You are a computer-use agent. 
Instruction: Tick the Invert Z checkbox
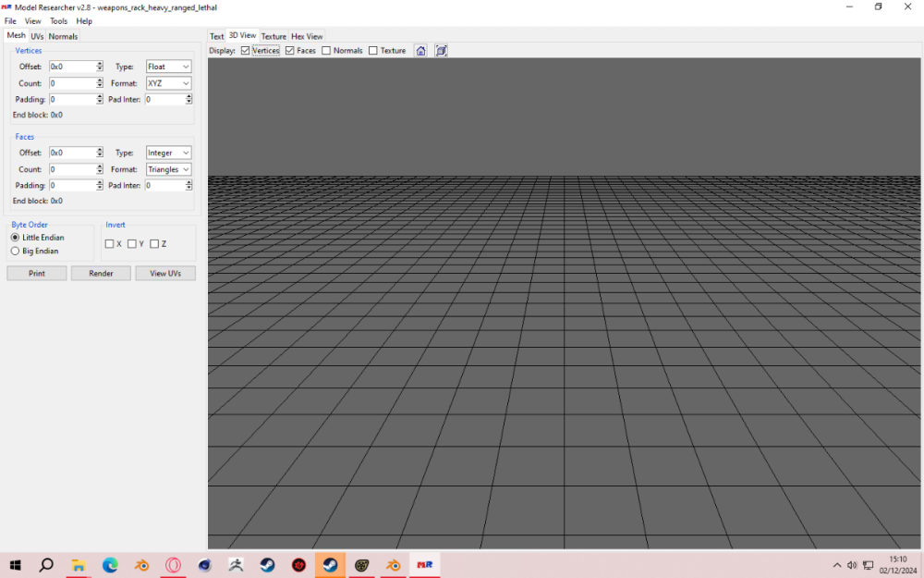coord(154,244)
